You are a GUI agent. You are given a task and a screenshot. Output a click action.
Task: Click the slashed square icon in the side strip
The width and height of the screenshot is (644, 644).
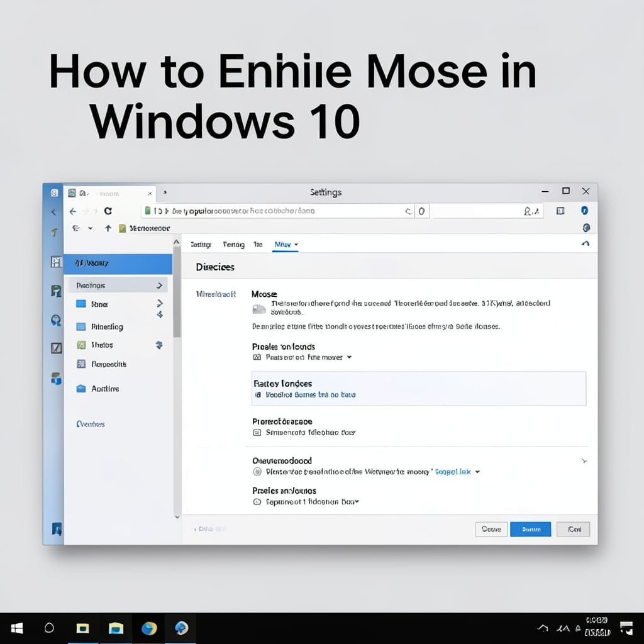(x=56, y=348)
